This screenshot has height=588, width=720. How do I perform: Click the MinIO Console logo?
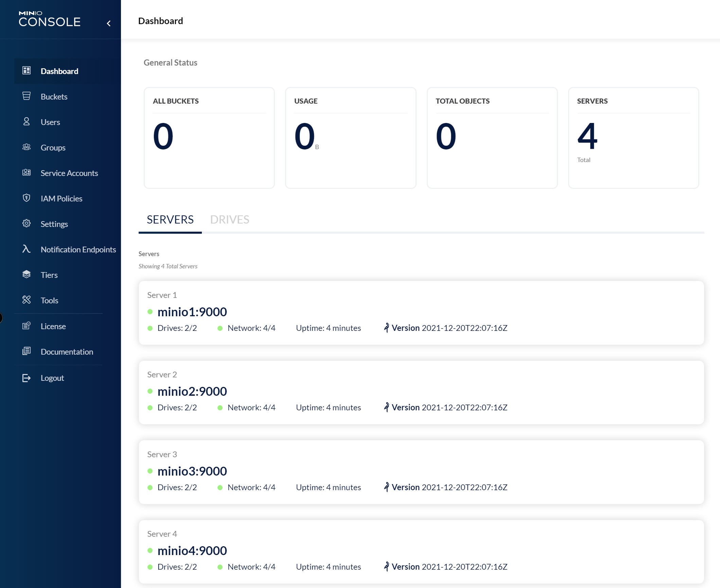50,19
